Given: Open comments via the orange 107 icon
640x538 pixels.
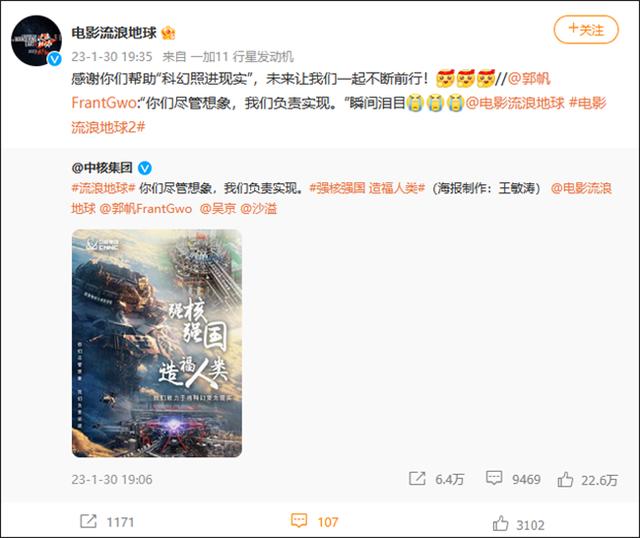Looking at the screenshot, I should tap(299, 520).
